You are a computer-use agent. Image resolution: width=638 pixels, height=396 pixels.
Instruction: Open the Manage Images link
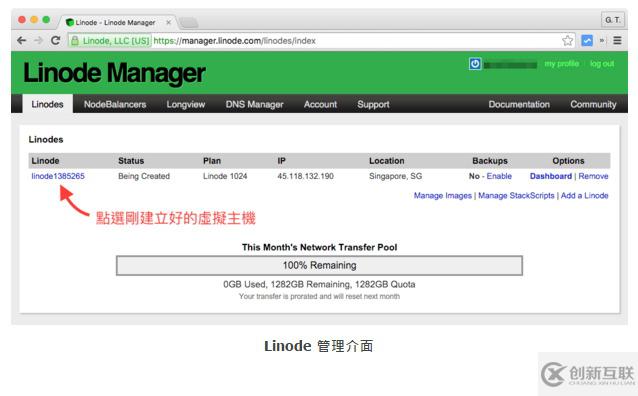pos(443,195)
